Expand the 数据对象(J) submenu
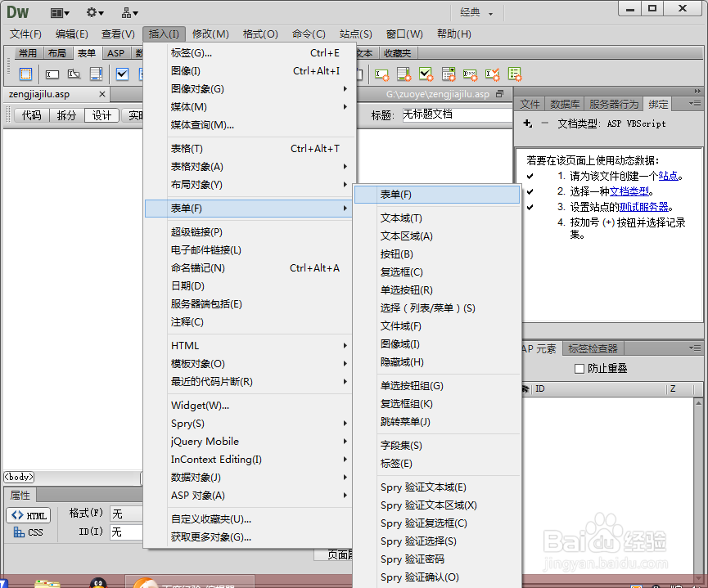The height and width of the screenshot is (588, 708). (248, 478)
